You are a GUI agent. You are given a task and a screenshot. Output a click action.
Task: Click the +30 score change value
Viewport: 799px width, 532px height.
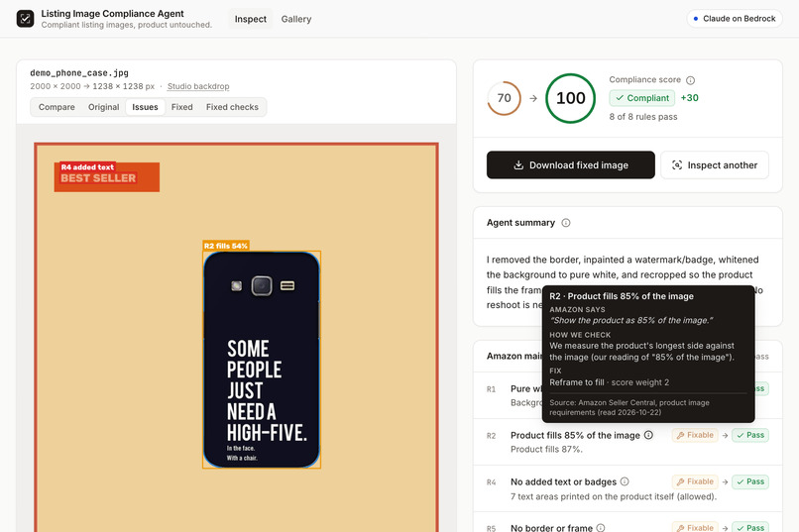click(x=689, y=98)
